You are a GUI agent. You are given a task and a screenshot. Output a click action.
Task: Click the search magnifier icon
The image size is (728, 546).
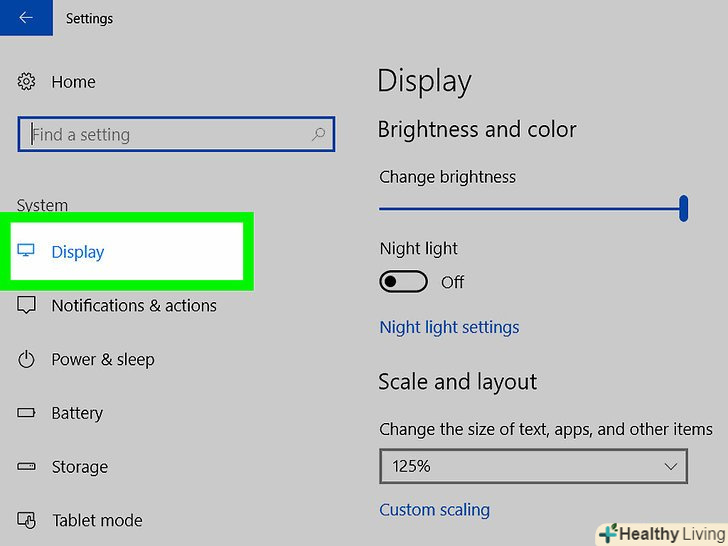[318, 134]
